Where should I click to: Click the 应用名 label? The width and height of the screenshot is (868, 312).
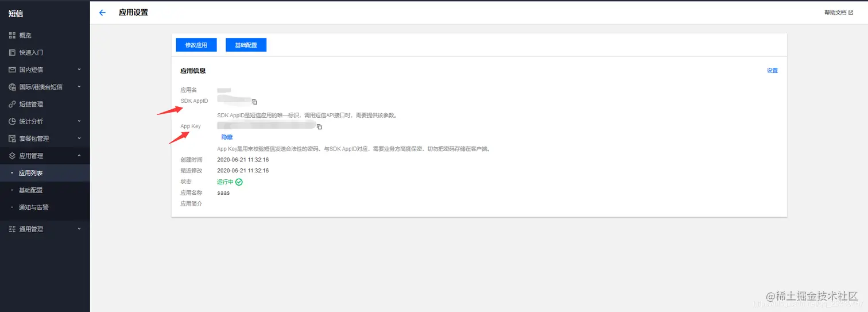pos(188,90)
